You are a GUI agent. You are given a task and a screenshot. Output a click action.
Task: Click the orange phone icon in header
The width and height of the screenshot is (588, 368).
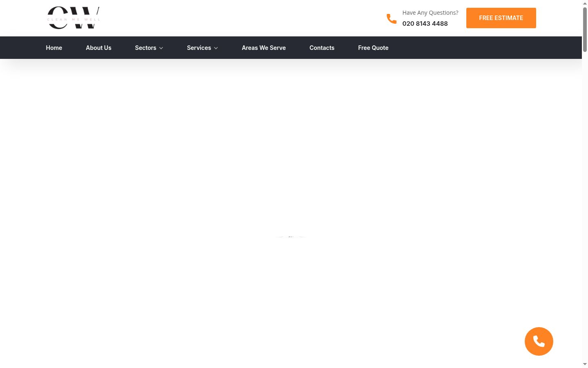tap(392, 18)
